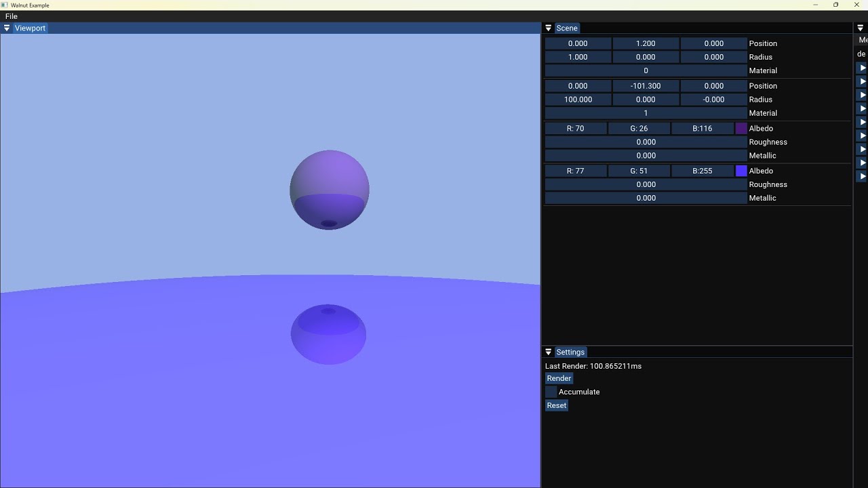Select the Settings panel title tab

570,352
